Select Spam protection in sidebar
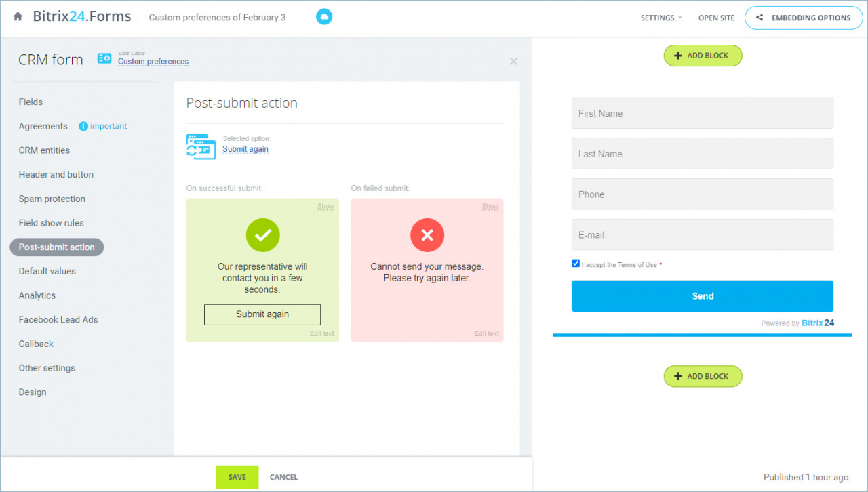The width and height of the screenshot is (868, 492). click(x=52, y=199)
